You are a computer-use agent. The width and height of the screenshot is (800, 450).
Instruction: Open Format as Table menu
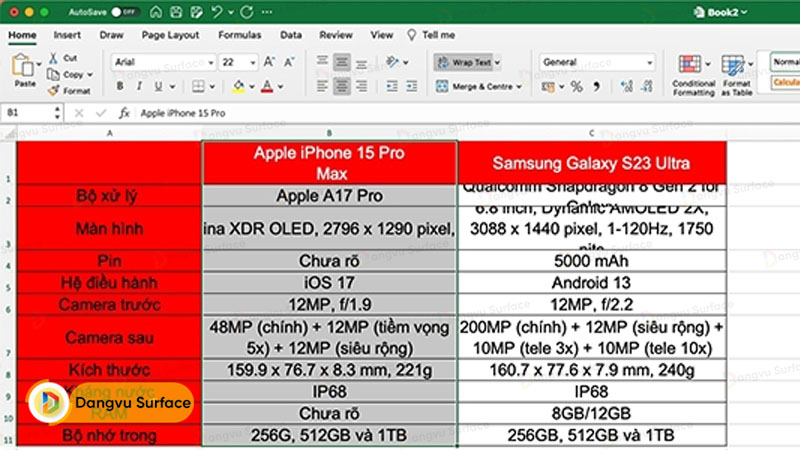click(x=737, y=75)
